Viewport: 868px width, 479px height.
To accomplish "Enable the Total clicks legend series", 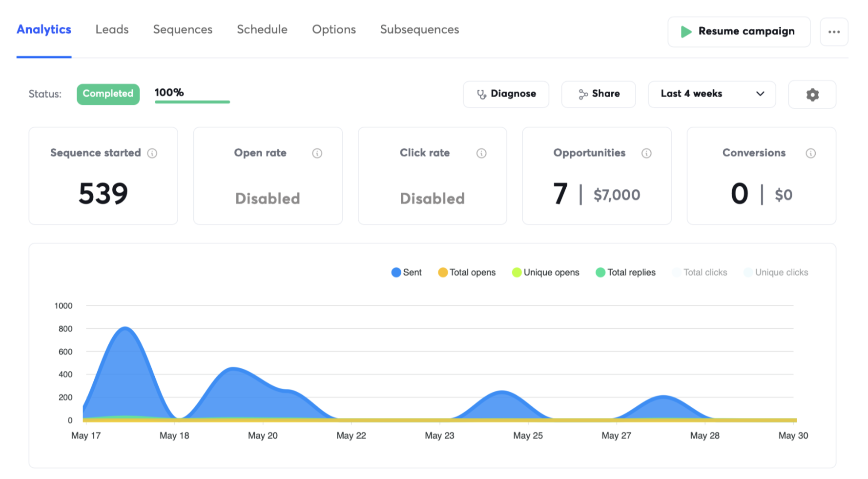I will [x=700, y=272].
